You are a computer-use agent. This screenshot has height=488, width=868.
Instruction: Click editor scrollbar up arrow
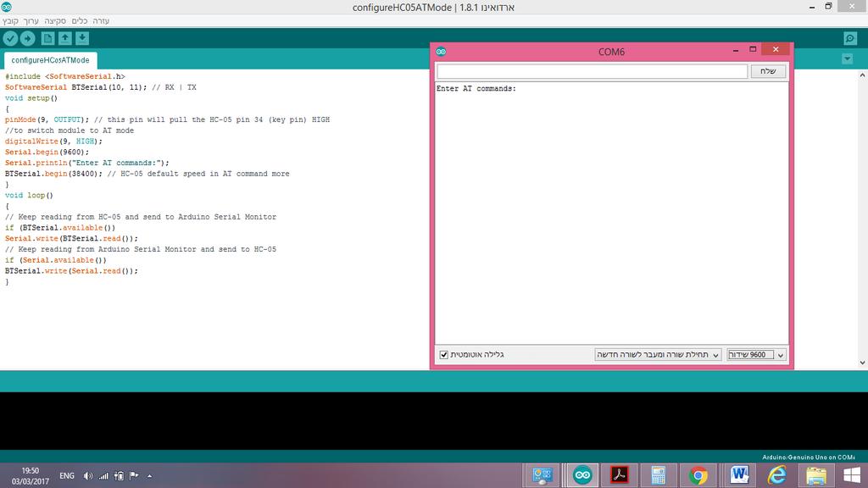coord(862,75)
